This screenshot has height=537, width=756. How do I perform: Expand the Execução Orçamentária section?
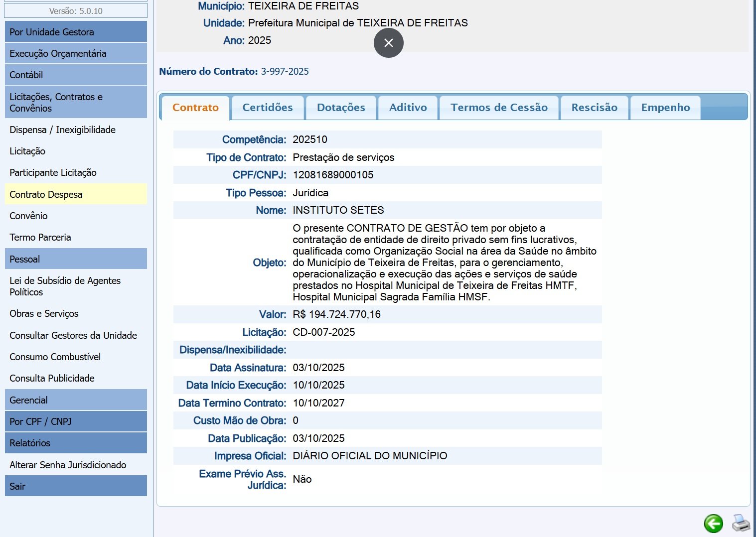pyautogui.click(x=76, y=53)
